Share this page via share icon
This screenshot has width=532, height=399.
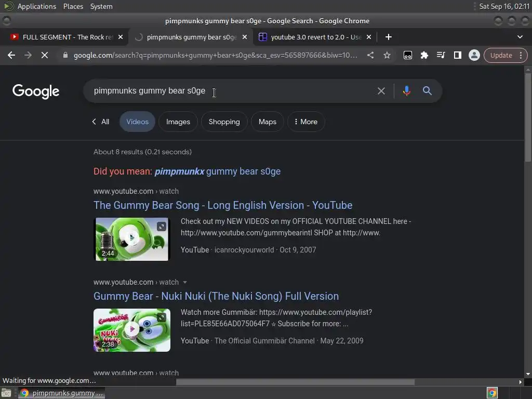click(370, 55)
